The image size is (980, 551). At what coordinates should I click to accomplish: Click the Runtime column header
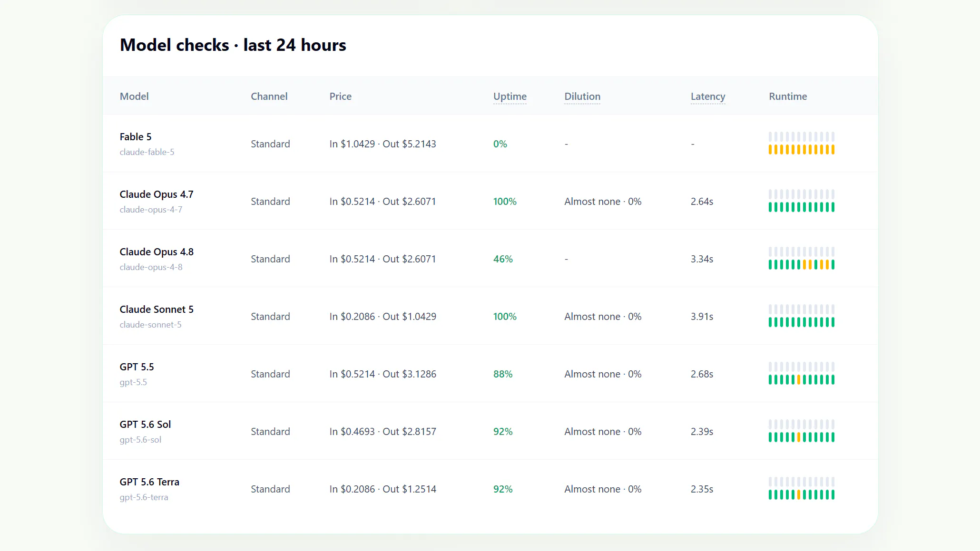[788, 97]
